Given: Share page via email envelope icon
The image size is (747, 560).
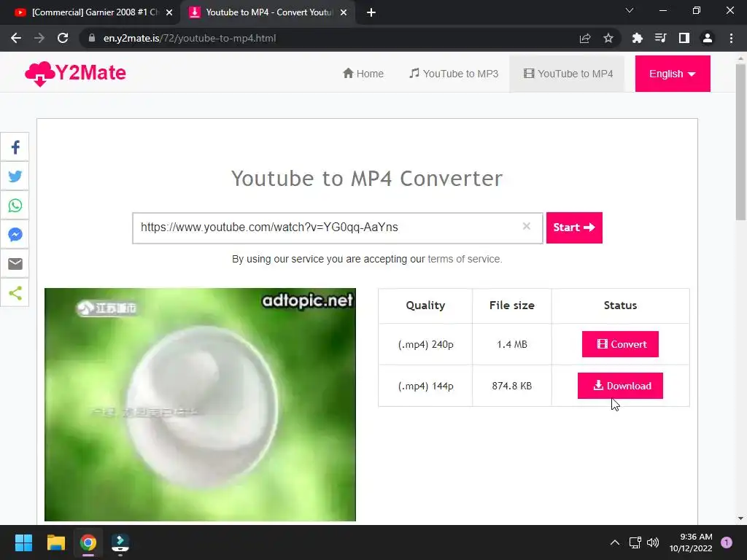Looking at the screenshot, I should click(15, 263).
